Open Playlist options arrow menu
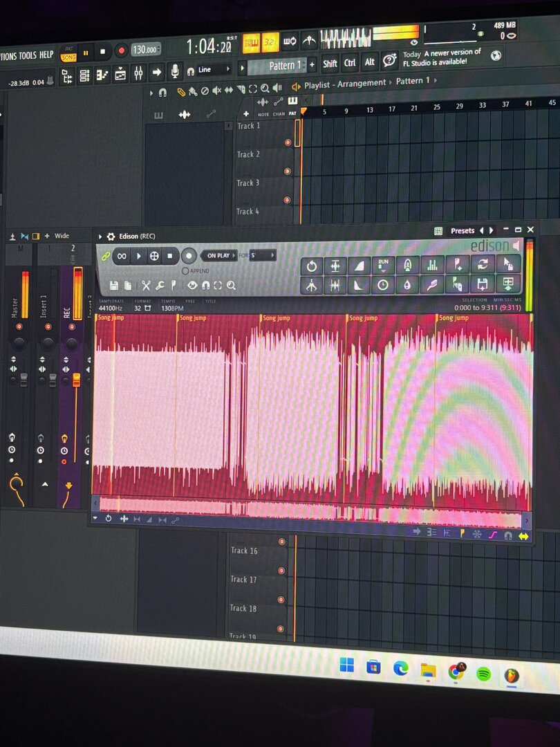560x747 pixels. point(151,93)
